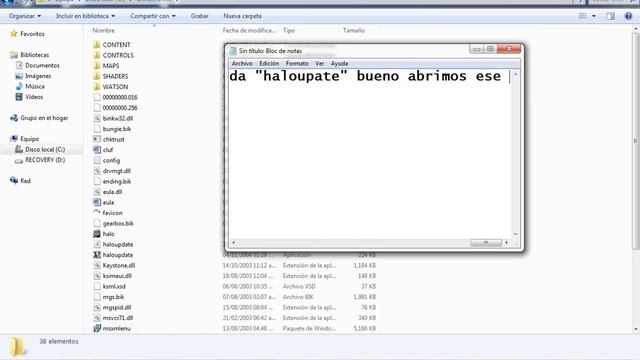The width and height of the screenshot is (640, 360).
Task: Click the Notepad document icon in title bar
Action: click(x=233, y=51)
